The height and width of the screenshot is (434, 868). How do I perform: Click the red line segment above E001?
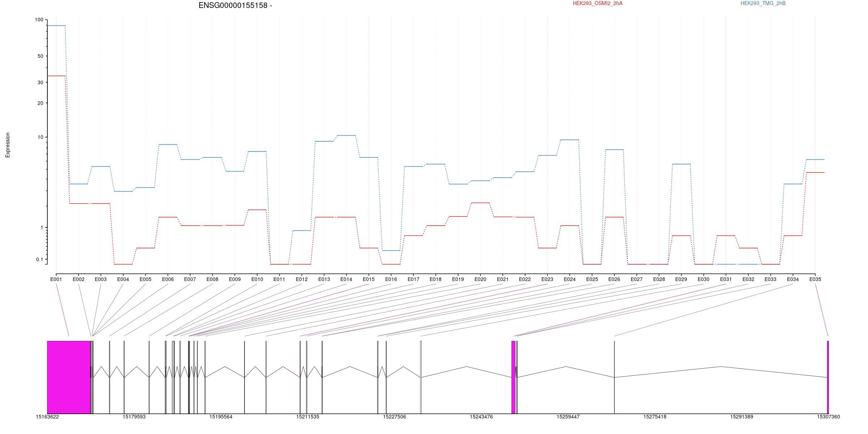(x=56, y=76)
